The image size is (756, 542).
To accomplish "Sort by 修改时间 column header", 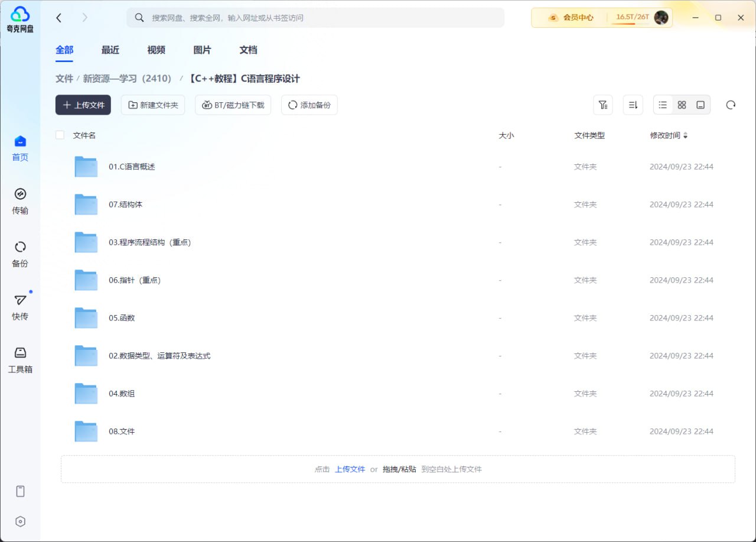I will 669,135.
